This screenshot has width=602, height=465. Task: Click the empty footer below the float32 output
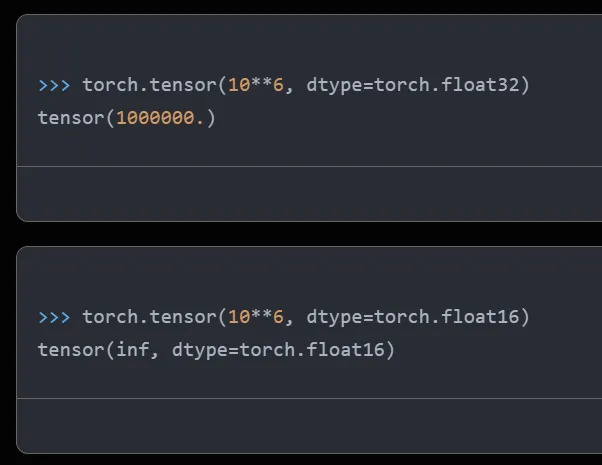point(309,194)
